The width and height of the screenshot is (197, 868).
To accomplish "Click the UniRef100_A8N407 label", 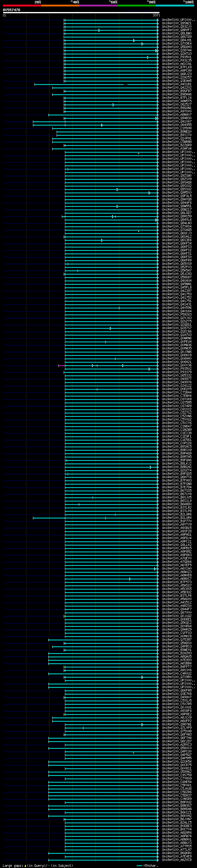I will pos(177,115).
